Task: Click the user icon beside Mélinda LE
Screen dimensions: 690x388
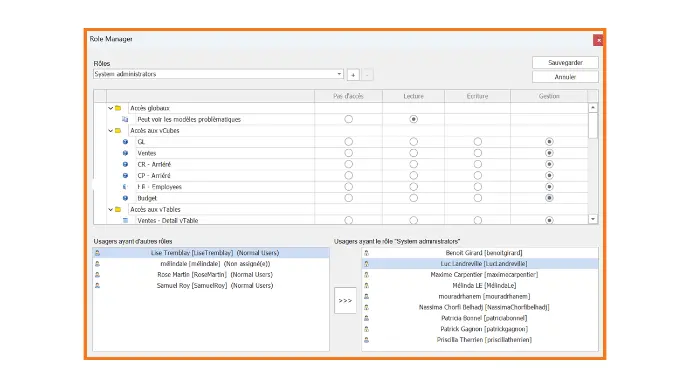Action: [367, 286]
